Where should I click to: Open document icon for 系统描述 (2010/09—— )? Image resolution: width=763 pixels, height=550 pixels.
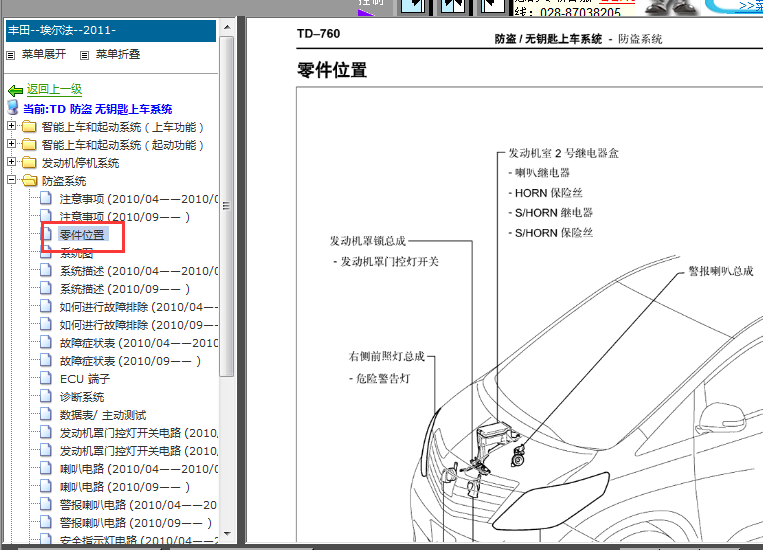pos(46,288)
